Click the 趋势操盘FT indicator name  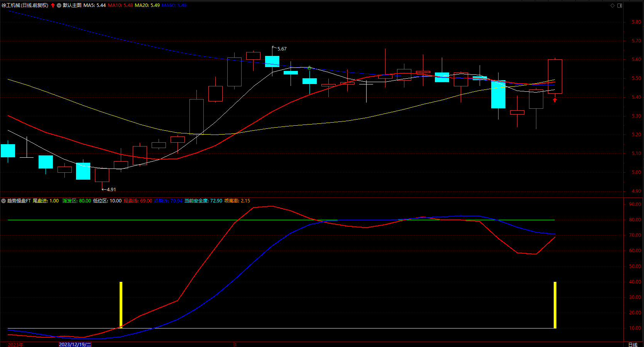(x=19, y=201)
